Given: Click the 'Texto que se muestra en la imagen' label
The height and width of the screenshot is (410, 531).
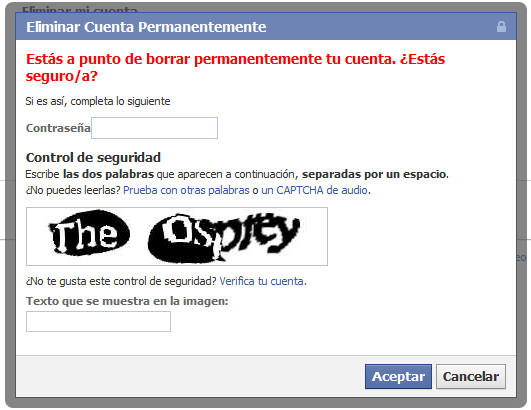Looking at the screenshot, I should [127, 301].
